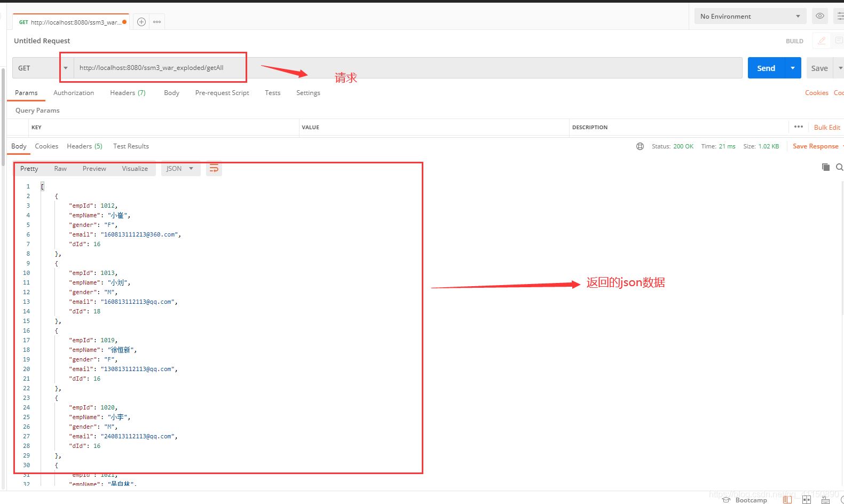Viewport: 844px width, 504px height.
Task: Open the comments icon beside the pencil
Action: (x=839, y=41)
